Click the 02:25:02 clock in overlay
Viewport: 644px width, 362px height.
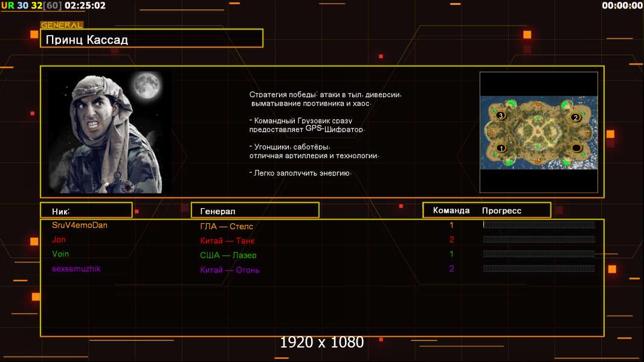point(85,6)
